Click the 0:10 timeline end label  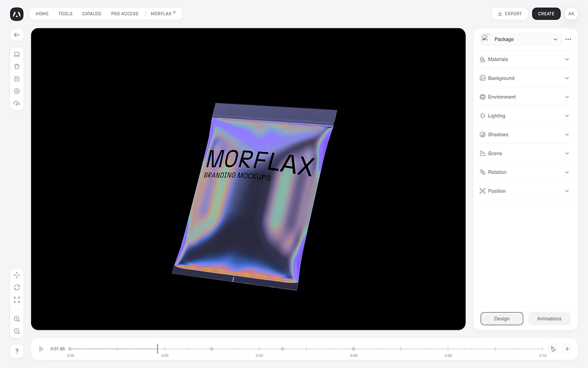543,356
